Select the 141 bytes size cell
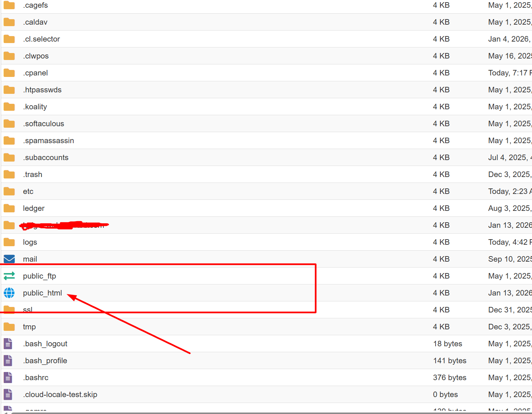Viewport: 532px width, 414px height. (x=450, y=361)
